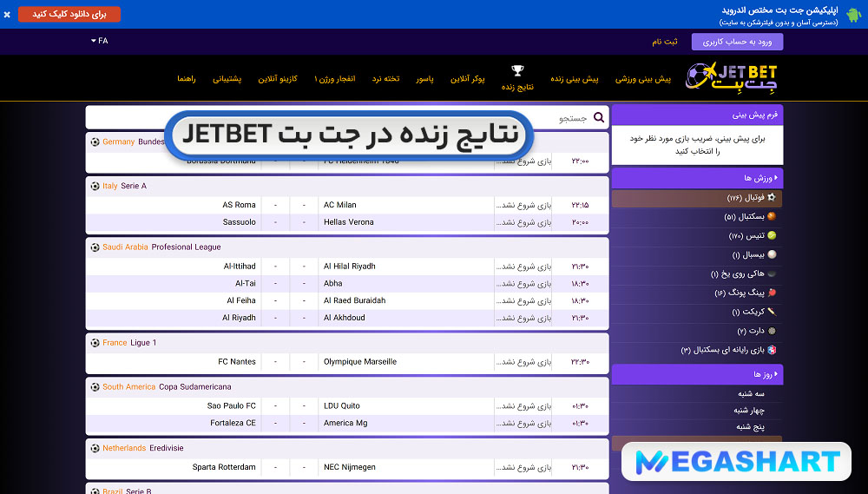
Task: Select پینگ پونگ (۱۶) sport category
Action: click(x=697, y=293)
